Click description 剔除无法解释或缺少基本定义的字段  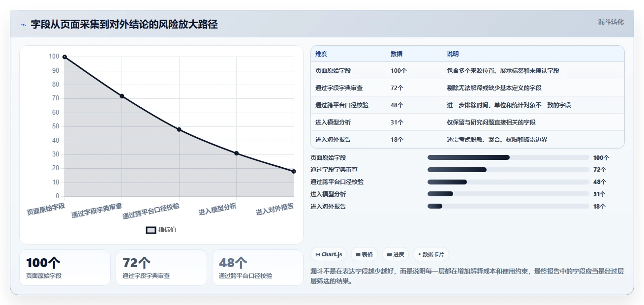(x=494, y=88)
